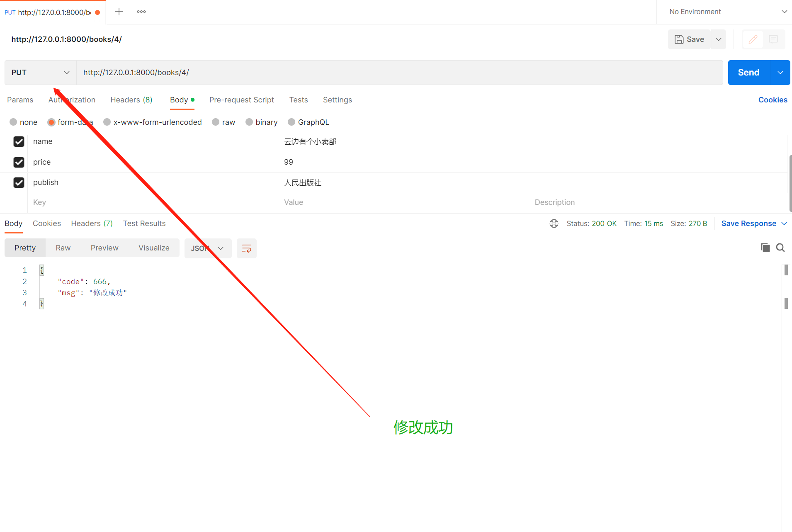
Task: Expand the Send button arrow dropdown
Action: coord(780,73)
